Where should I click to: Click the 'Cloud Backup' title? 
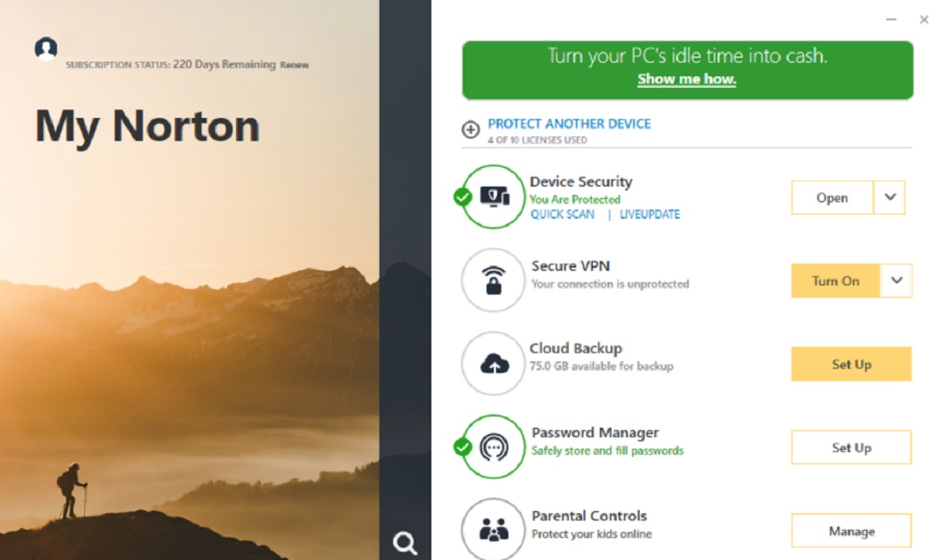(576, 348)
